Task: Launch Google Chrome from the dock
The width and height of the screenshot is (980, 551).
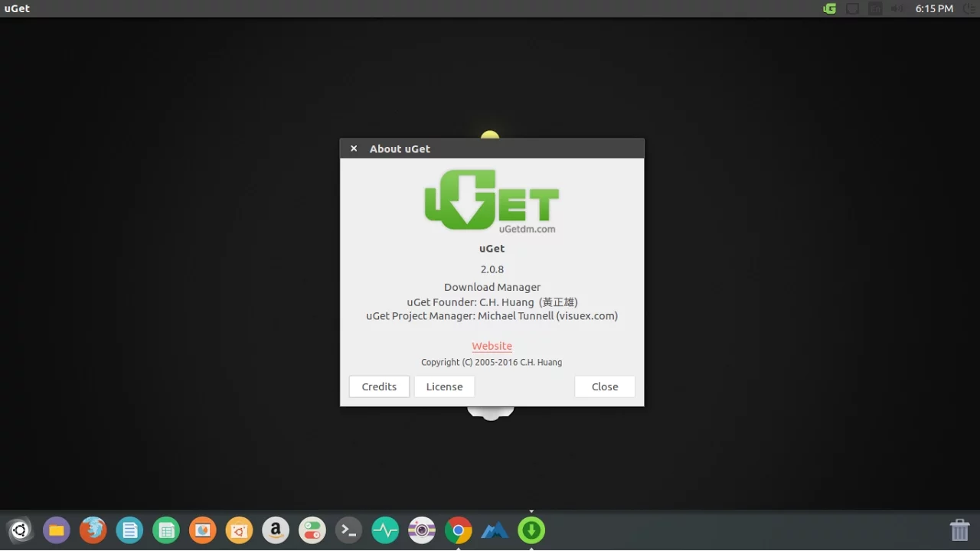Action: (x=459, y=530)
